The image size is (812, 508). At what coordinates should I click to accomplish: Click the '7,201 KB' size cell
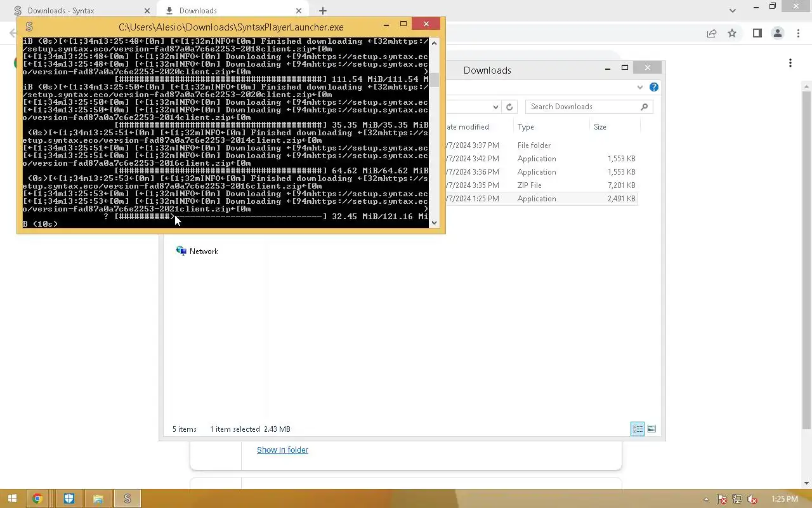click(x=622, y=185)
